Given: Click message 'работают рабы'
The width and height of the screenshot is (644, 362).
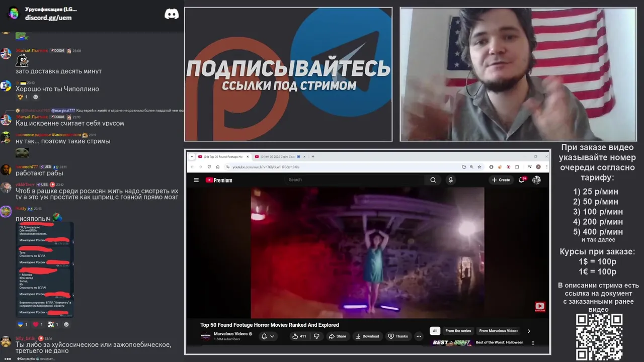Looking at the screenshot, I should click(x=39, y=173).
